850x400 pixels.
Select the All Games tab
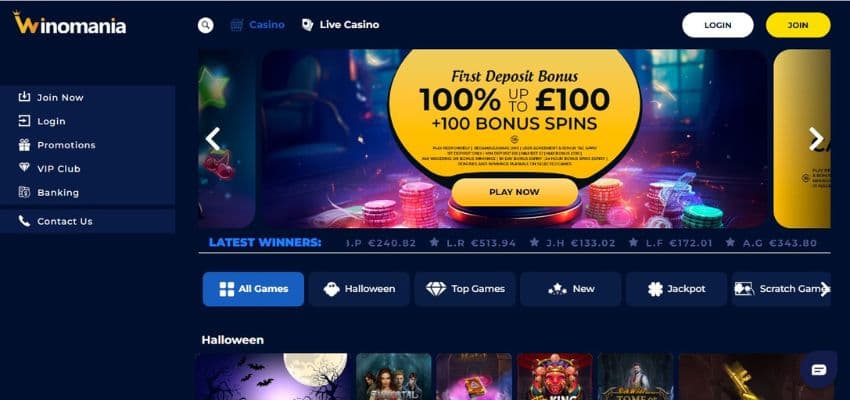tap(253, 289)
